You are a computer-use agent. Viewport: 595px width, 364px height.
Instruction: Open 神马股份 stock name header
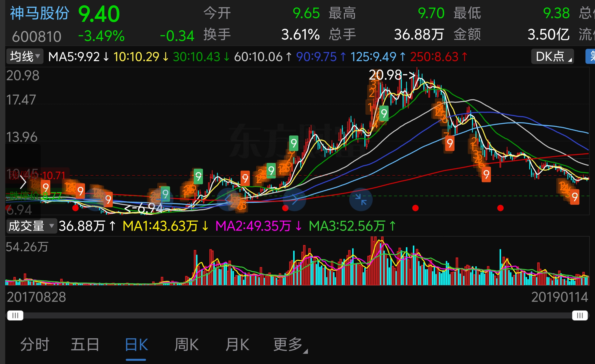click(40, 13)
